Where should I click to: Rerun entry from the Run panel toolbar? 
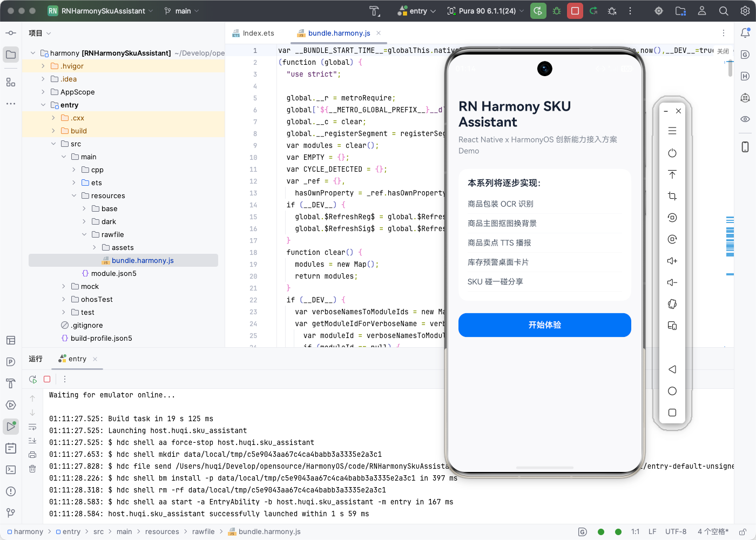(33, 379)
